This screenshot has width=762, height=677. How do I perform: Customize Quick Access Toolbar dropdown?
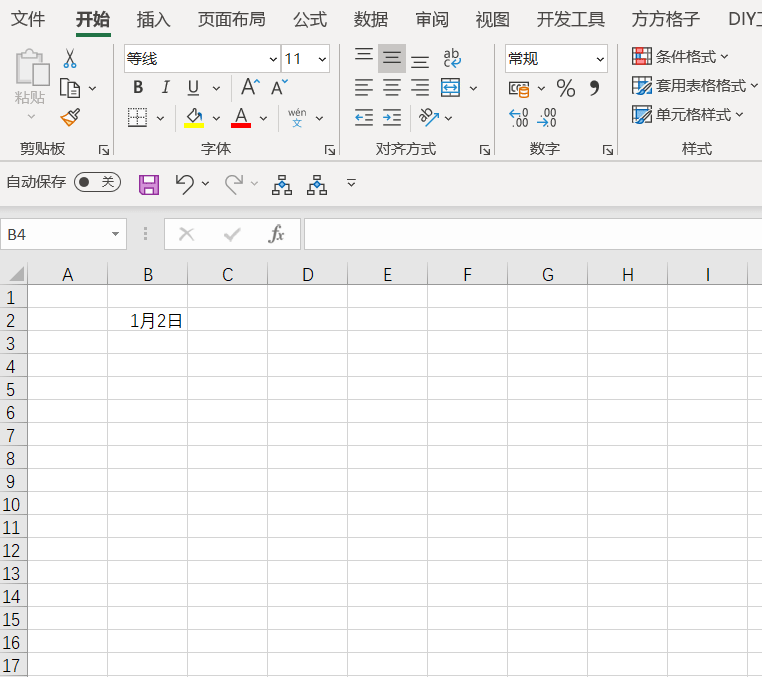tap(351, 183)
